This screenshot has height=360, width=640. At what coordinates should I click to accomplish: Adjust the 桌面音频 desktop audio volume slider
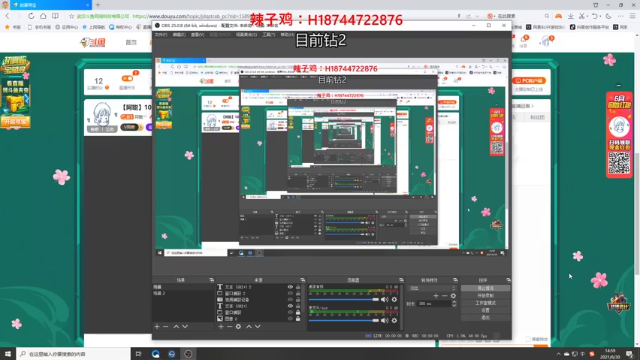coord(343,300)
